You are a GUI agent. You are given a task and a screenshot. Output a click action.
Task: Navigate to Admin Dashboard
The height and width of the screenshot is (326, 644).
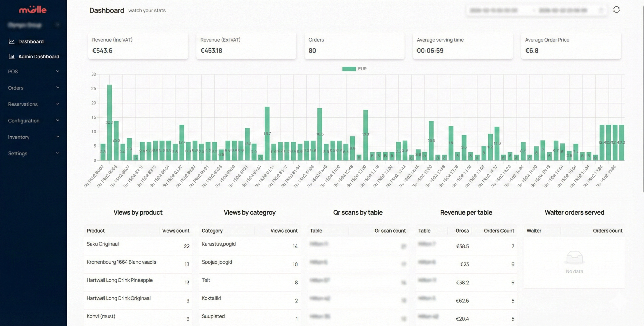click(x=39, y=57)
